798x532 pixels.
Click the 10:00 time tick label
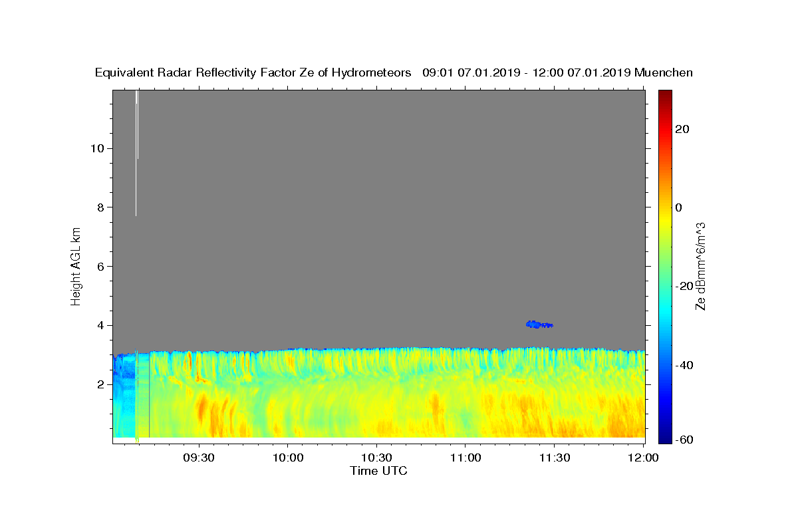pos(288,458)
